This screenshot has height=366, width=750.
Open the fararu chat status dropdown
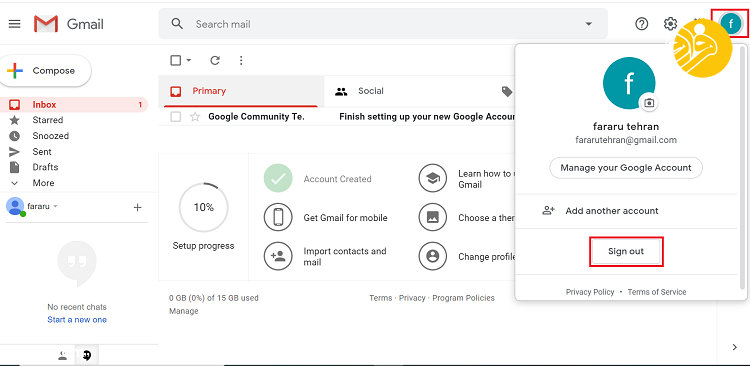pyautogui.click(x=55, y=206)
